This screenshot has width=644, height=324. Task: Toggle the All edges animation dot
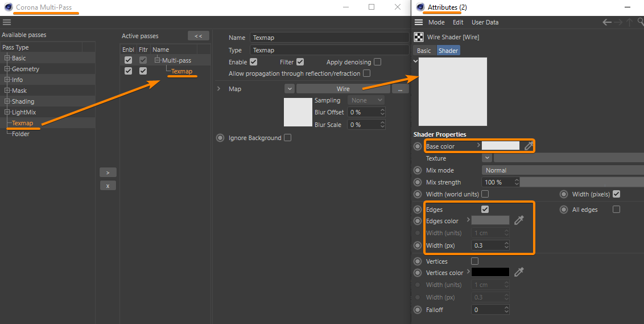pos(564,210)
